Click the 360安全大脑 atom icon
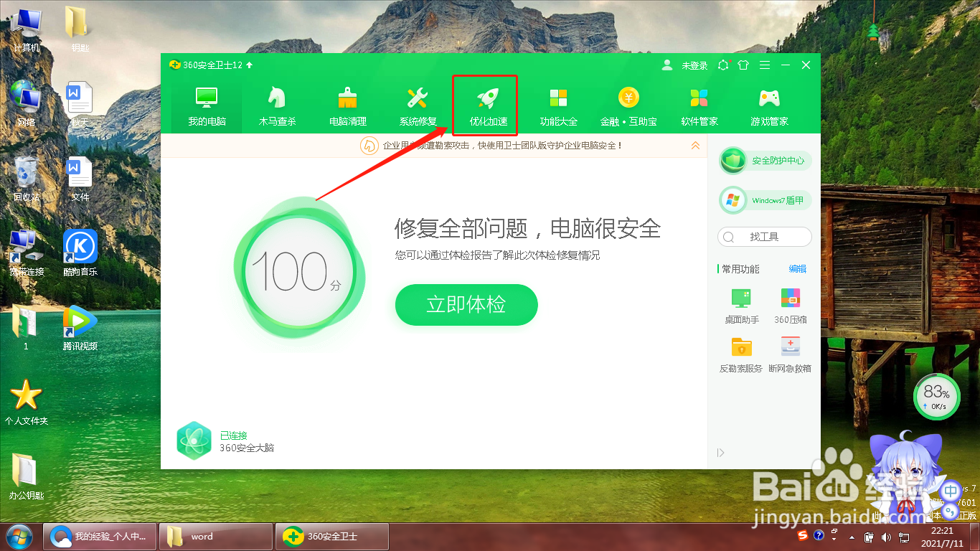The width and height of the screenshot is (980, 551). point(194,441)
